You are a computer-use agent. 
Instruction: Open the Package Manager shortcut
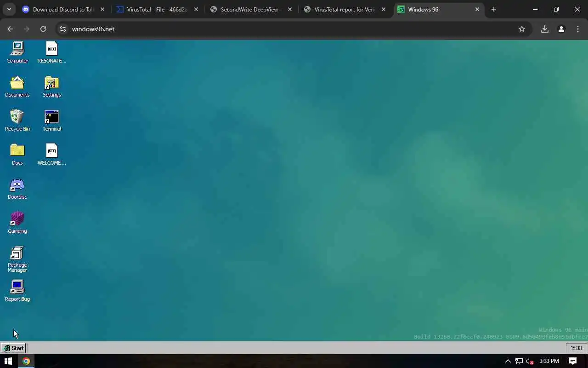coord(17,259)
